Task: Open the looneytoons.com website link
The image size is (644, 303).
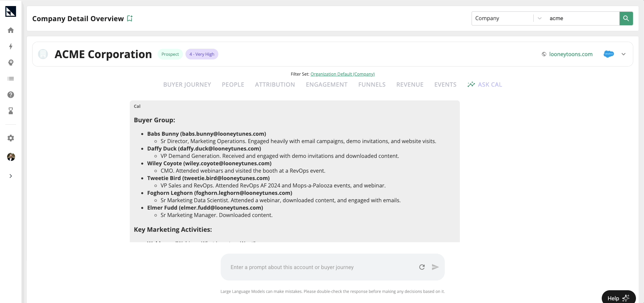Action: click(x=571, y=54)
